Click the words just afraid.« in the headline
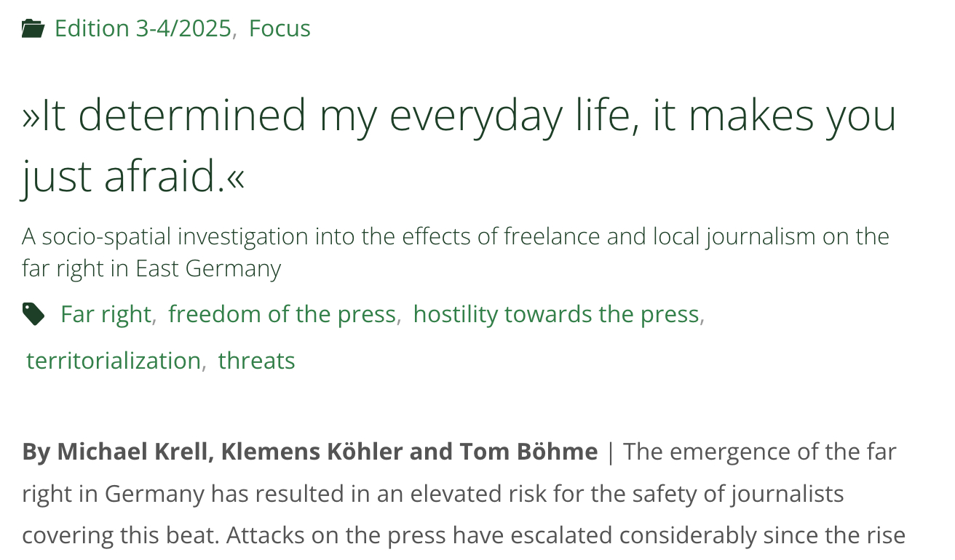 pyautogui.click(x=133, y=176)
